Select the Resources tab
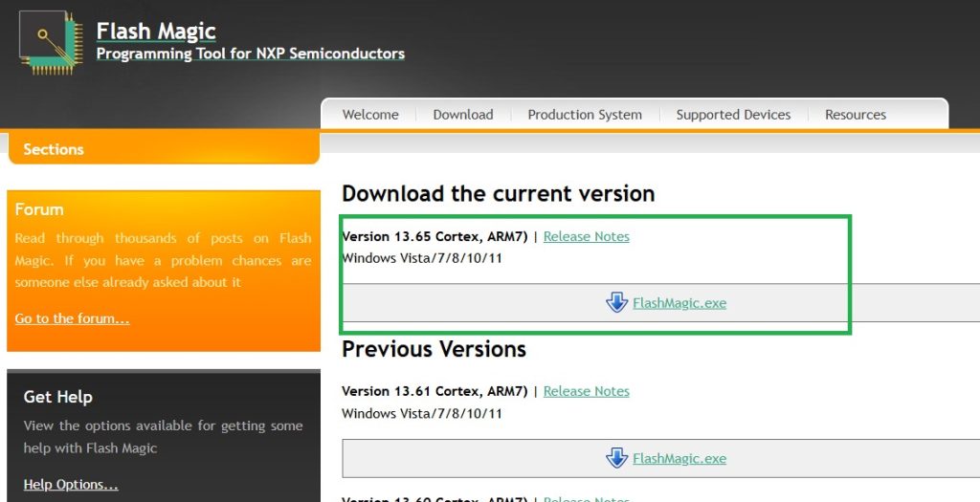This screenshot has width=980, height=502. pyautogui.click(x=856, y=115)
